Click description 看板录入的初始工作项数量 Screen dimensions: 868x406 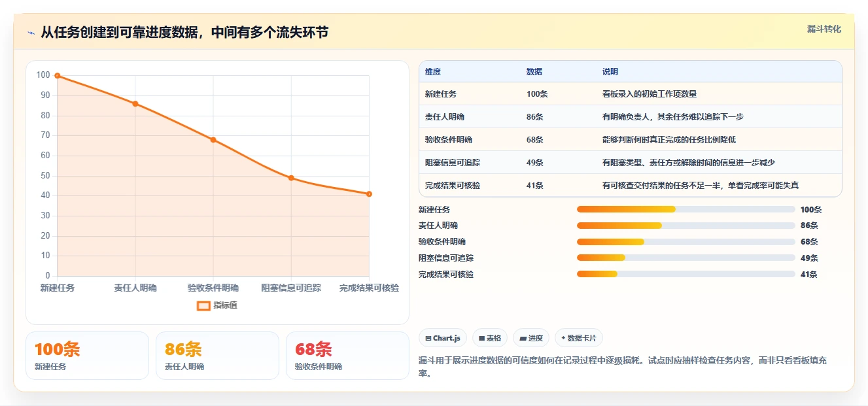[x=650, y=94]
